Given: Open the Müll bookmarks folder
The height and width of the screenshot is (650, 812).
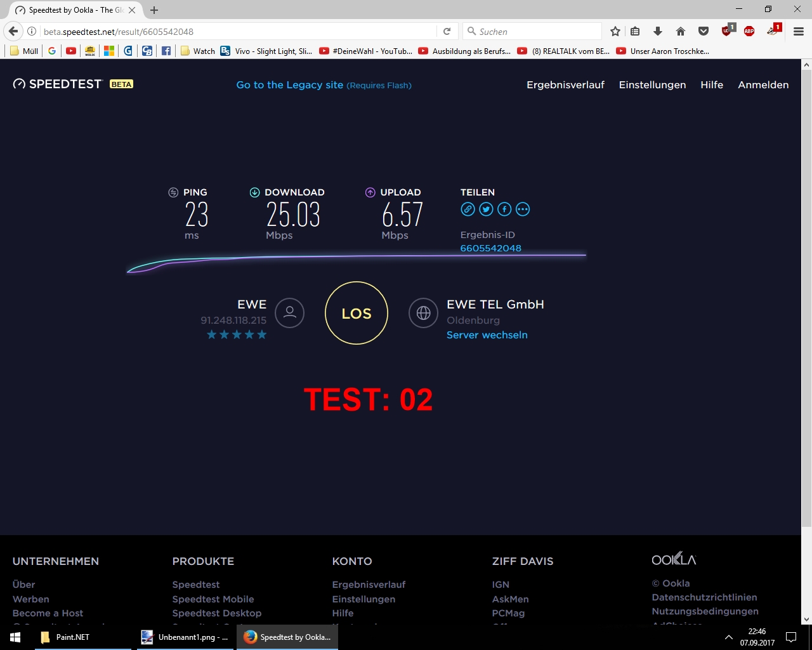Looking at the screenshot, I should (24, 51).
